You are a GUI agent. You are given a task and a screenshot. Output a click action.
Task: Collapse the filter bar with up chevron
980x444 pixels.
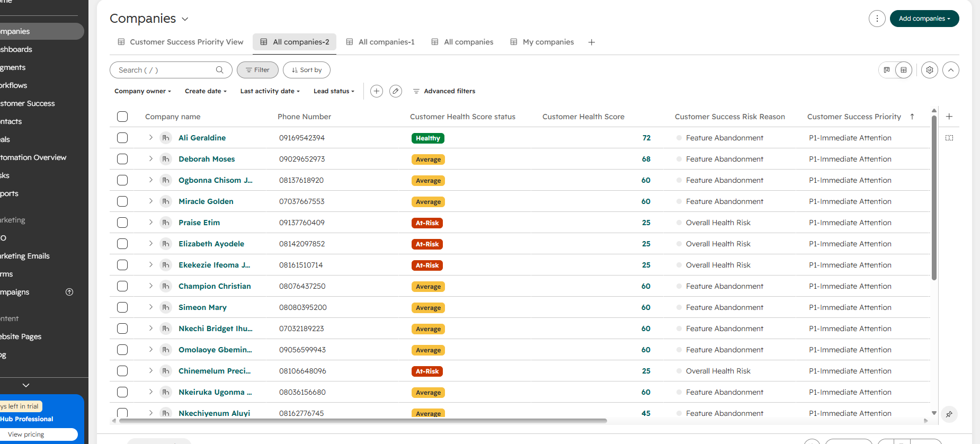point(951,70)
